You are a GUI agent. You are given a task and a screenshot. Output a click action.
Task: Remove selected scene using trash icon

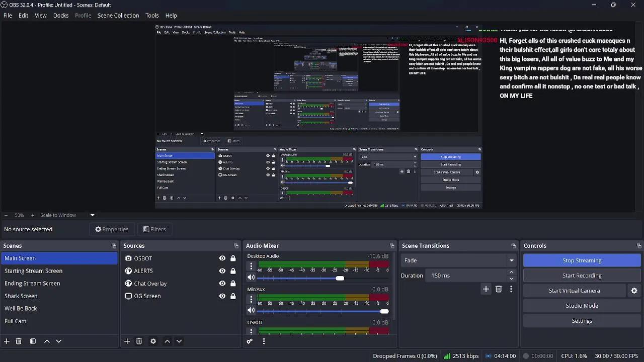tap(19, 341)
